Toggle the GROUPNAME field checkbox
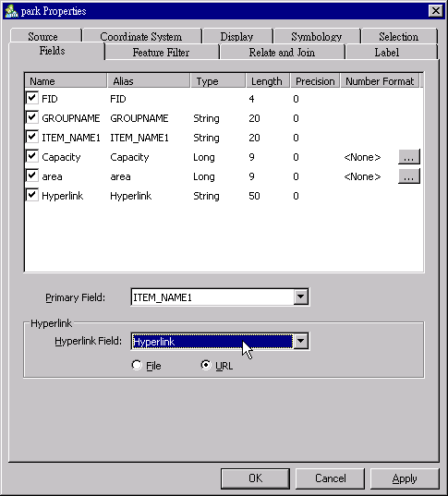 pos(32,117)
